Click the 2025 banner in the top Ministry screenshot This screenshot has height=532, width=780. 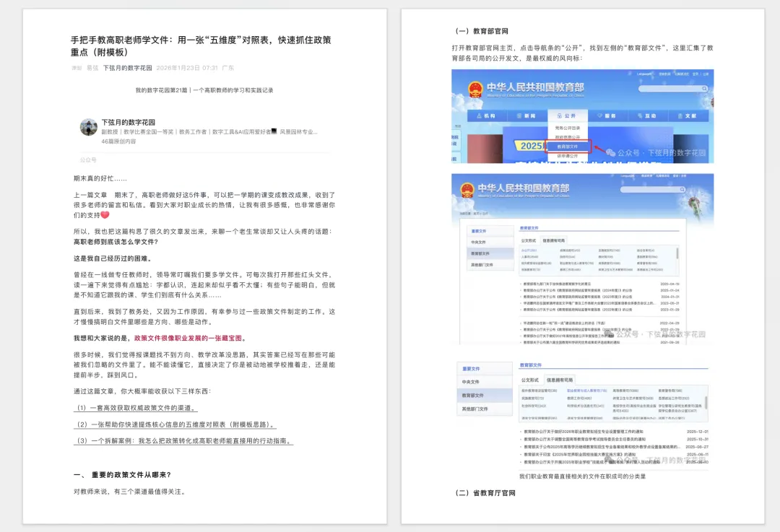click(530, 146)
